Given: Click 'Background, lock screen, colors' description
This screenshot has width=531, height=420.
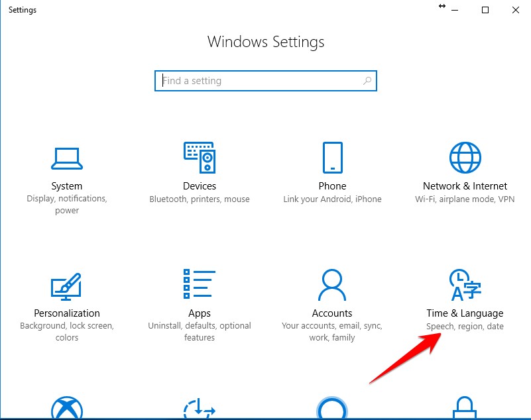Looking at the screenshot, I should pyautogui.click(x=67, y=332).
